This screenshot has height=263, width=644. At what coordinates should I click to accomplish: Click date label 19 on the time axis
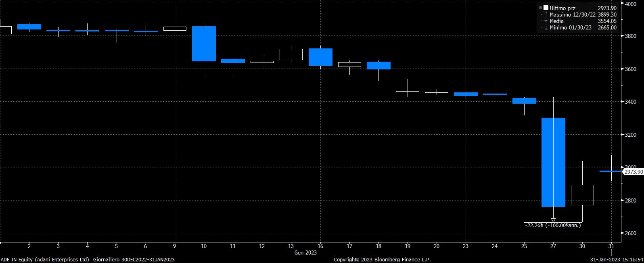point(408,246)
